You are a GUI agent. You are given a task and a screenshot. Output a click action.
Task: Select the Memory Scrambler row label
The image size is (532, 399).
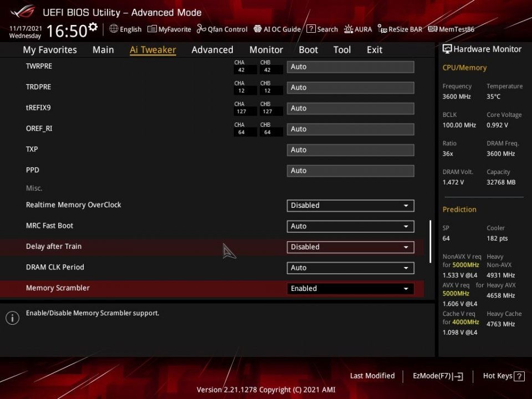coord(58,288)
